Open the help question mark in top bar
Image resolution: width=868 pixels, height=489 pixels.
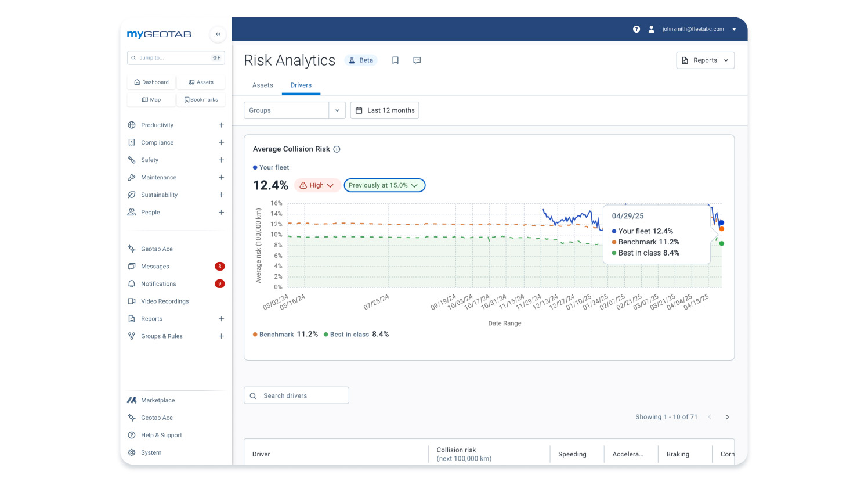pos(636,28)
